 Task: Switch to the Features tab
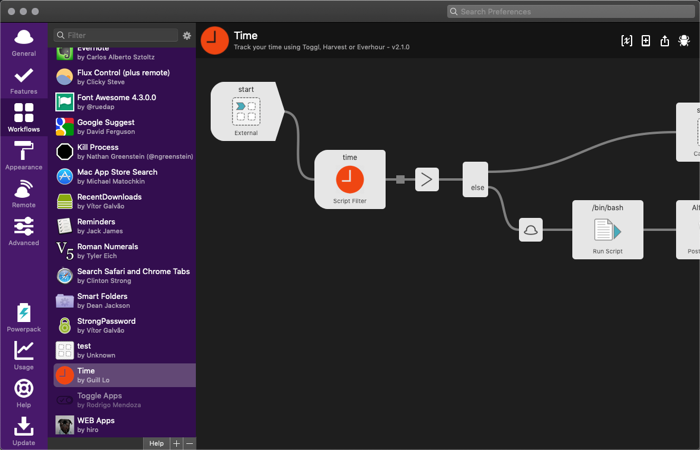click(x=24, y=80)
